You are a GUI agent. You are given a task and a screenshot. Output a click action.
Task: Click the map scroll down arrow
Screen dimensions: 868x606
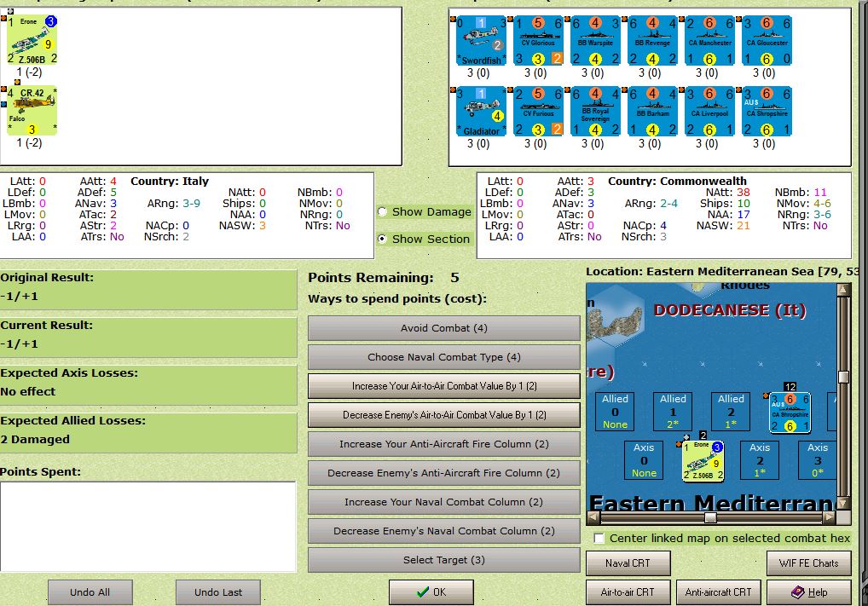[843, 504]
